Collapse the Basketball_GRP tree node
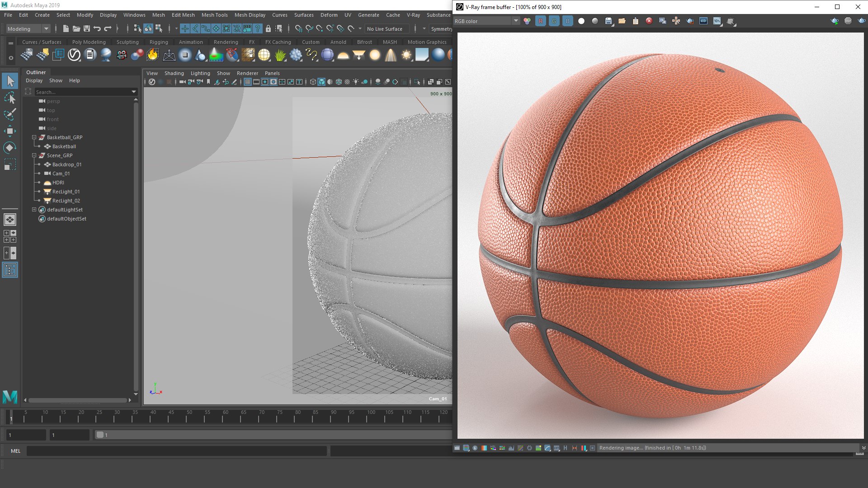 34,137
